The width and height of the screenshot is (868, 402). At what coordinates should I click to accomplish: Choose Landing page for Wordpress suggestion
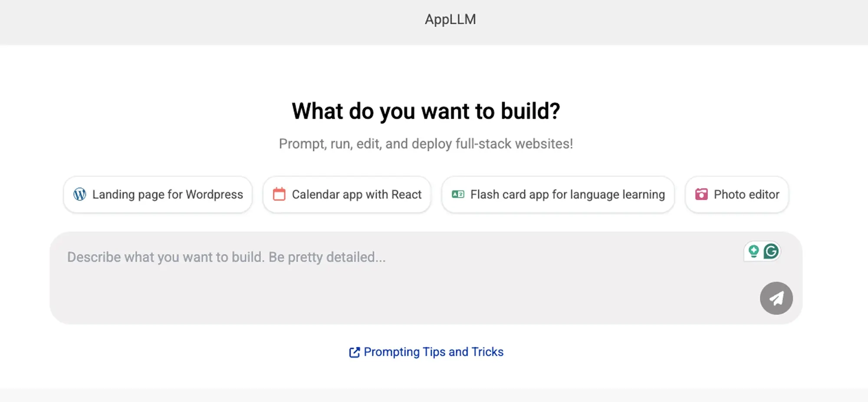[x=158, y=194]
